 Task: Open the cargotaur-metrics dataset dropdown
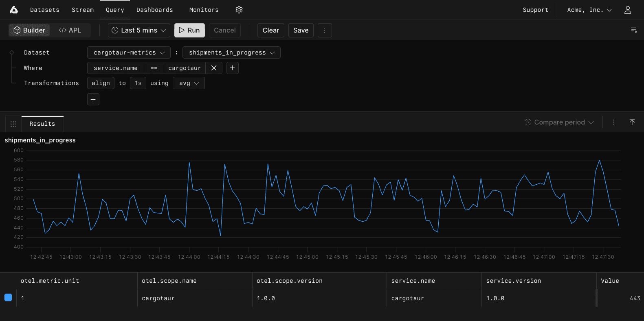[129, 52]
